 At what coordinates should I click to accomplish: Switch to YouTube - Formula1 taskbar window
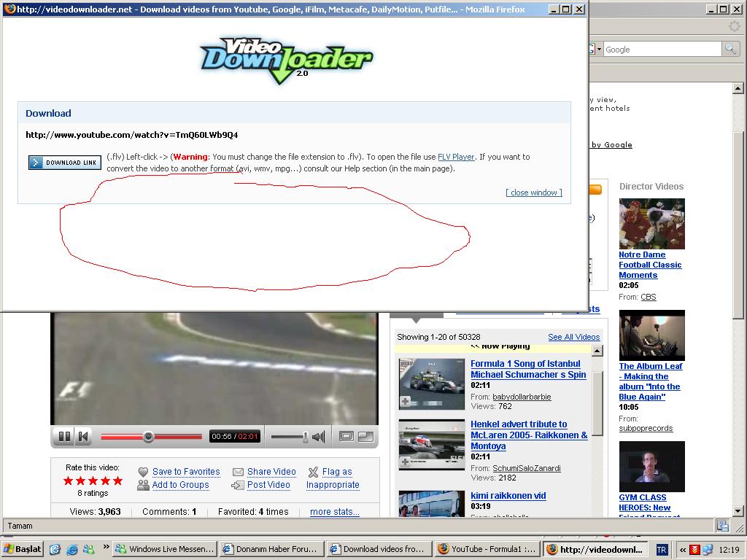coord(486,549)
